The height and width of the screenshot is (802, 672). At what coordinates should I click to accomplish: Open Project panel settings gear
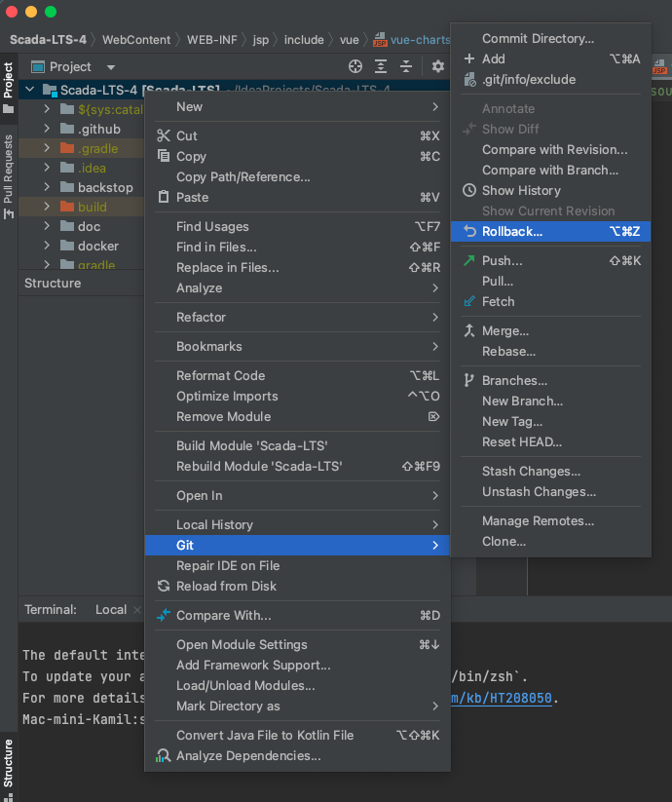pyautogui.click(x=438, y=66)
